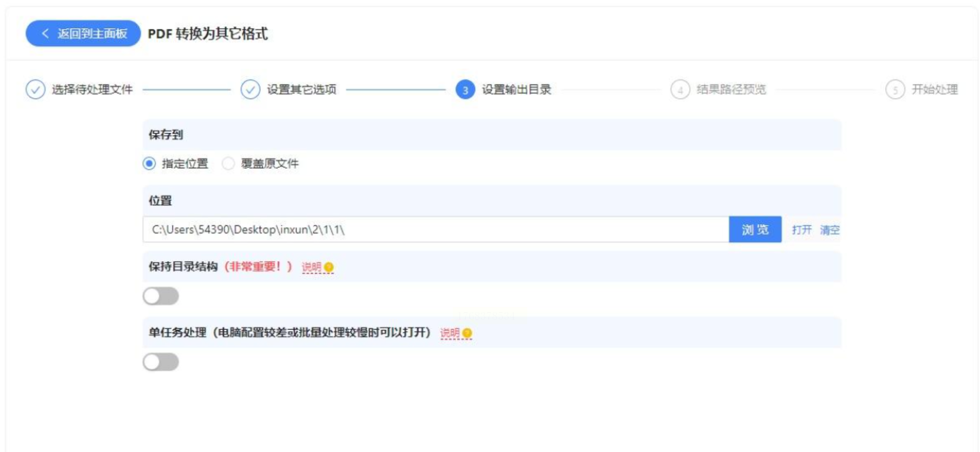Screen dimensions: 980x452
Task: Click the back arrow to main panel
Action: (46, 33)
